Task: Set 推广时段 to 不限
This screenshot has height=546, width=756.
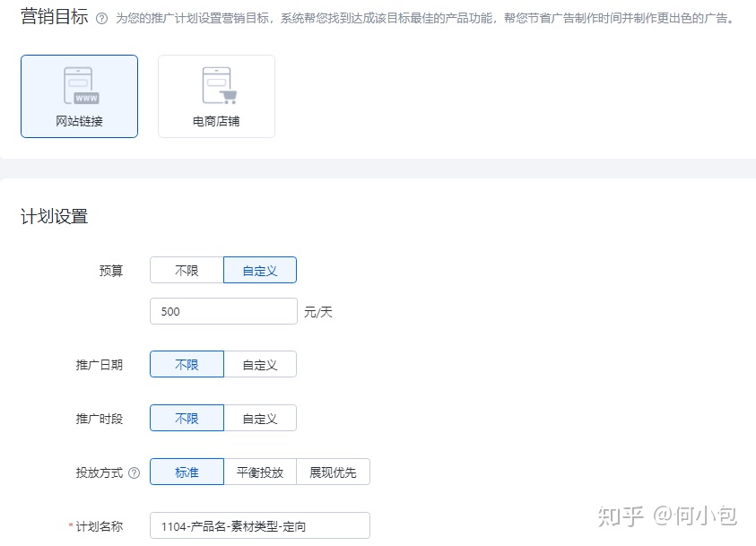Action: click(x=187, y=418)
